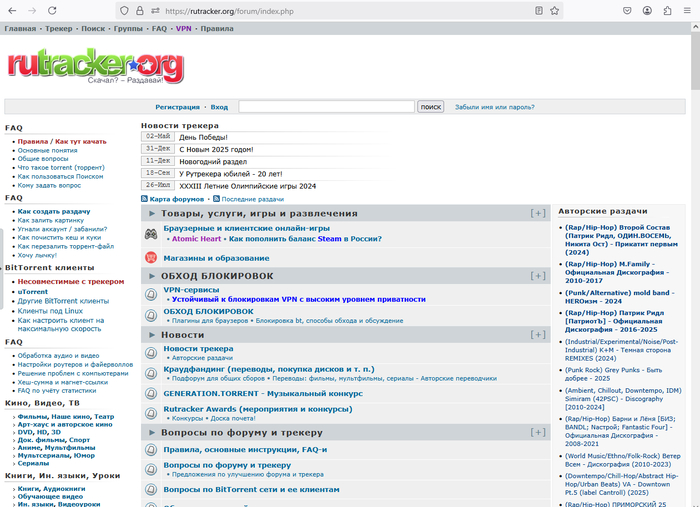700x507 pixels.
Task: Open Pocket save icon in toolbar
Action: [627, 11]
